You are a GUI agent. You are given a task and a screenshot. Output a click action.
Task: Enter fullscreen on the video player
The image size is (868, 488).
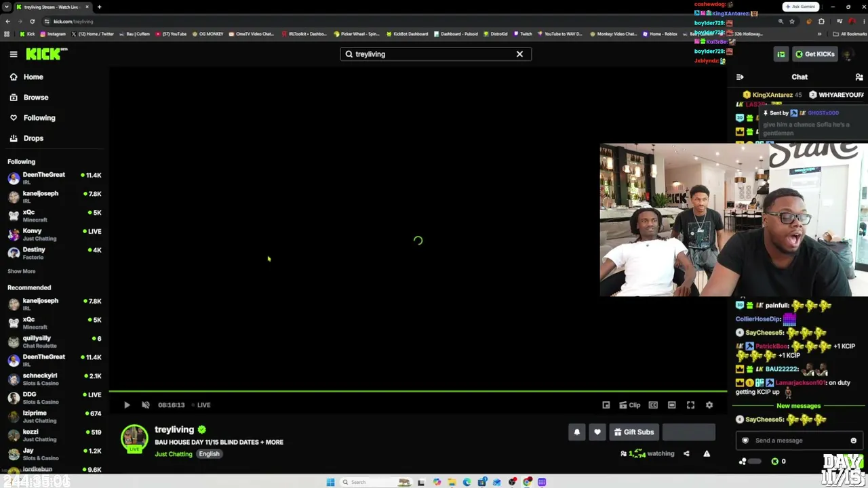pos(690,405)
